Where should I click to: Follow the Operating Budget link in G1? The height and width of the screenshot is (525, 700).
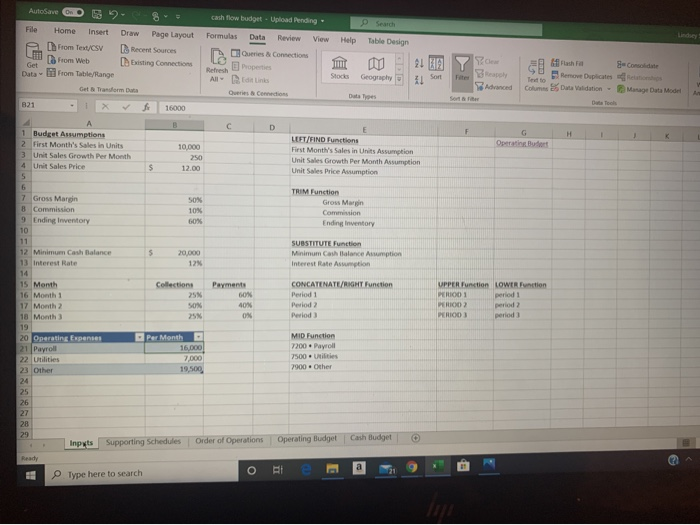coord(522,143)
